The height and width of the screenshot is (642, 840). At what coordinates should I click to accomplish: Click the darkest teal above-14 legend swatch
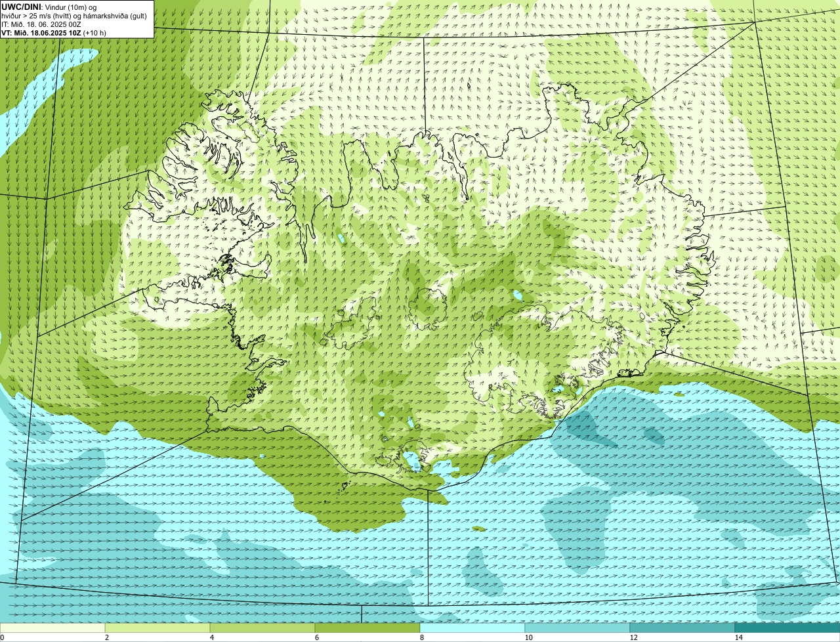pyautogui.click(x=787, y=628)
